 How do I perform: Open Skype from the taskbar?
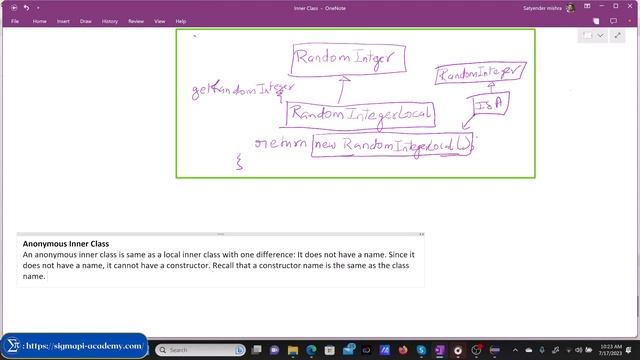coord(421,350)
